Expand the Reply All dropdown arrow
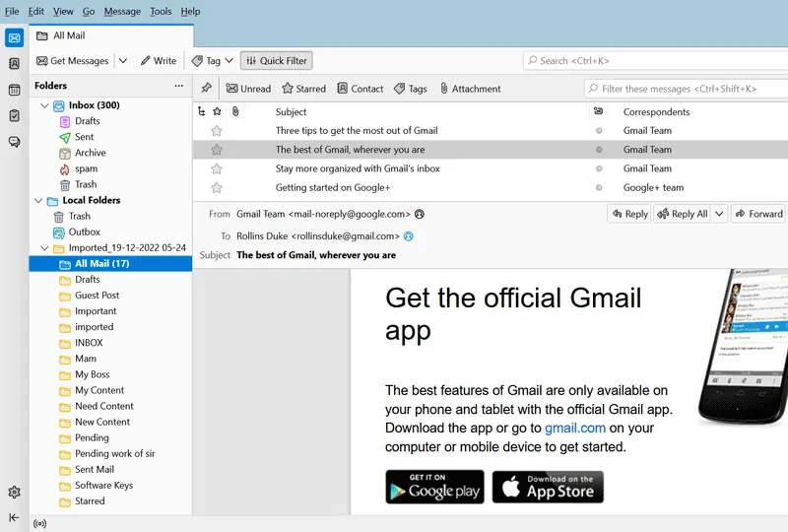 coord(719,214)
